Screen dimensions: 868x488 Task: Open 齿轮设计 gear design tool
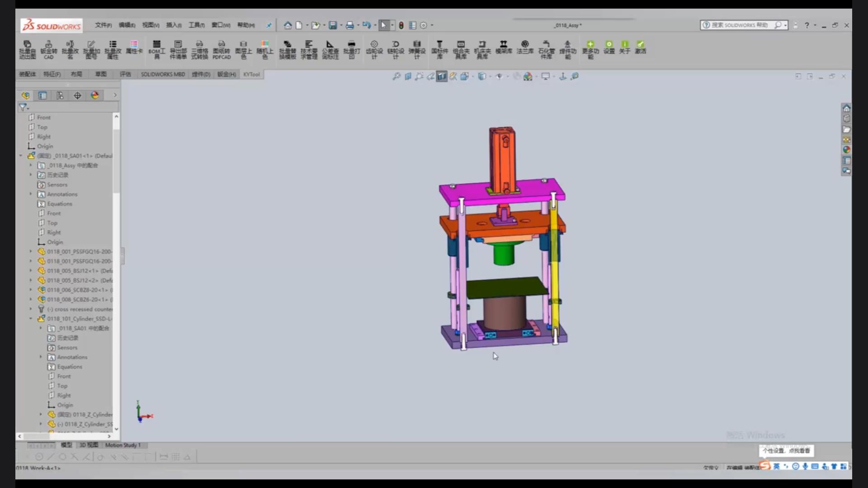(374, 49)
